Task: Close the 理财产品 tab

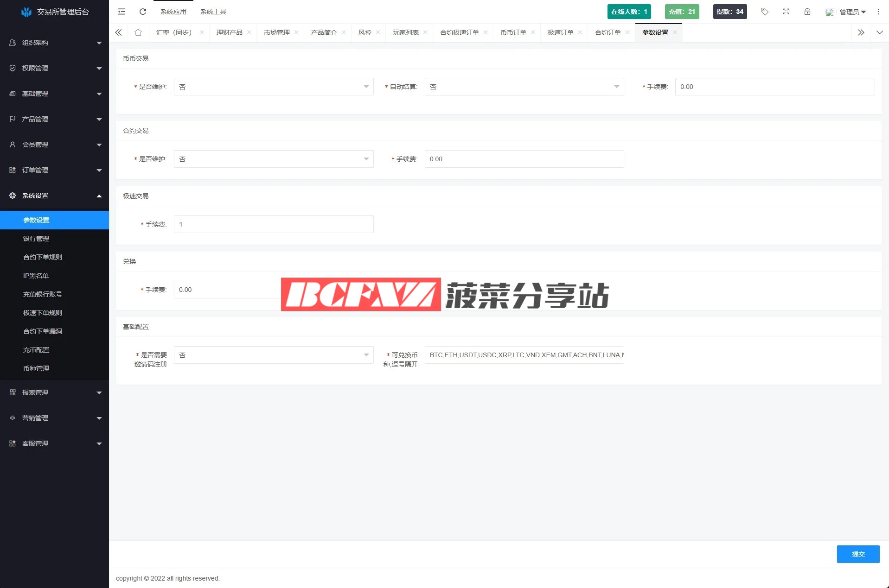Action: point(249,32)
